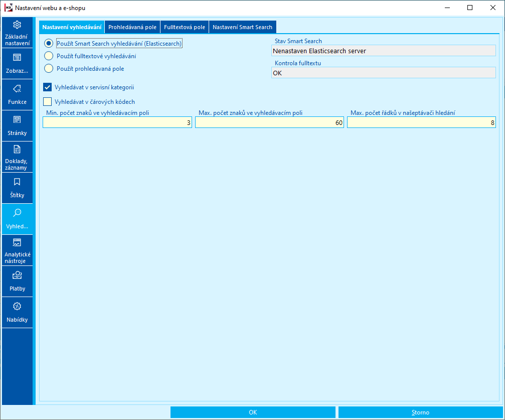Screen dimensions: 505x420
Task: Open Doklady, záznamy sidebar section
Action: click(17, 157)
